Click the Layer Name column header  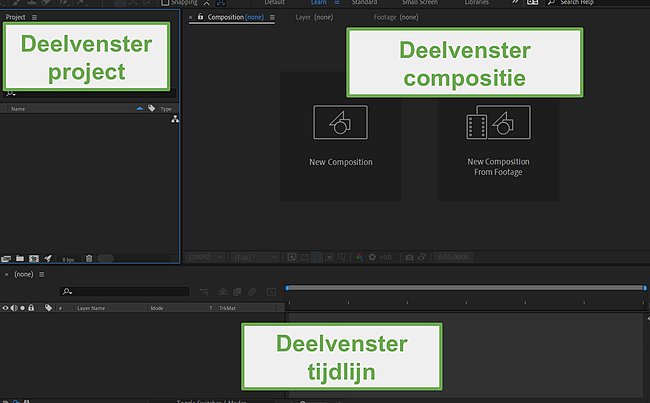91,308
